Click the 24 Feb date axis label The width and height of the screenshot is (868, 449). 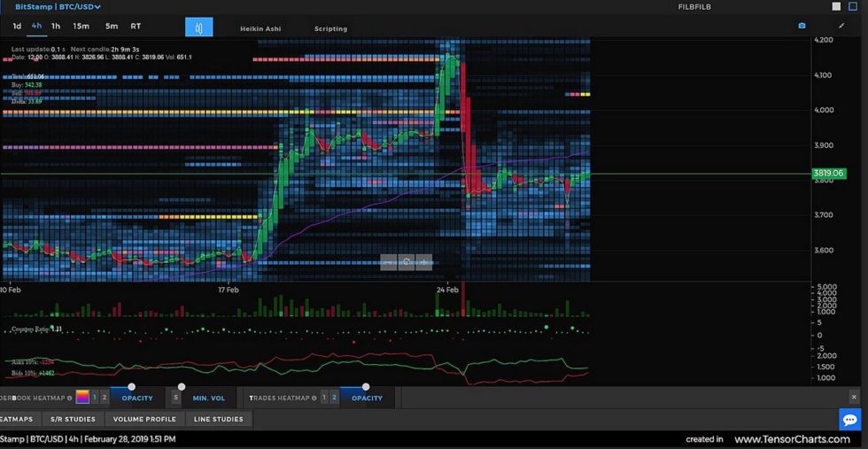click(x=447, y=290)
